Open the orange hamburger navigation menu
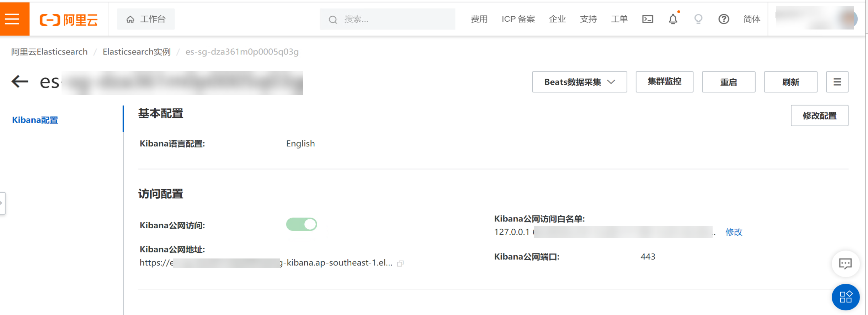This screenshot has height=315, width=868. (x=12, y=19)
